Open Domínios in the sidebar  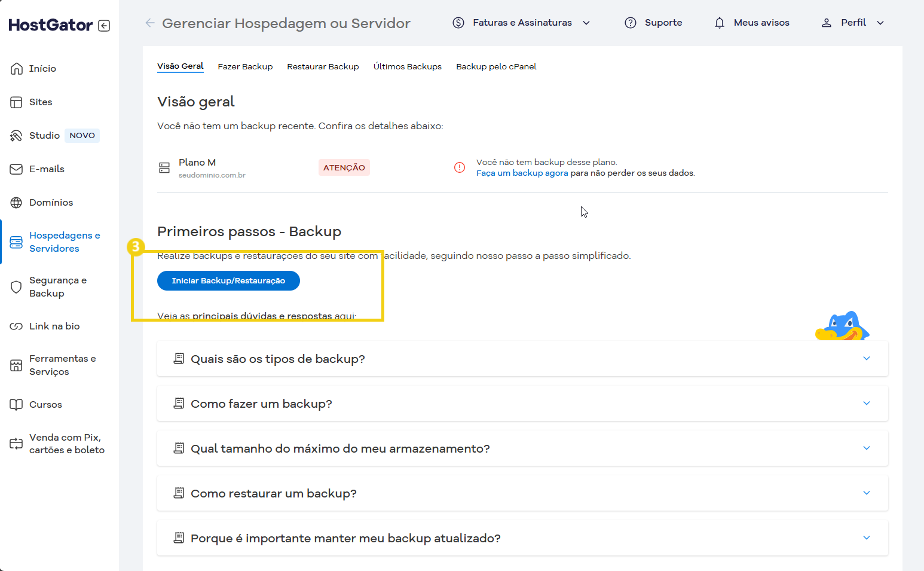click(51, 203)
